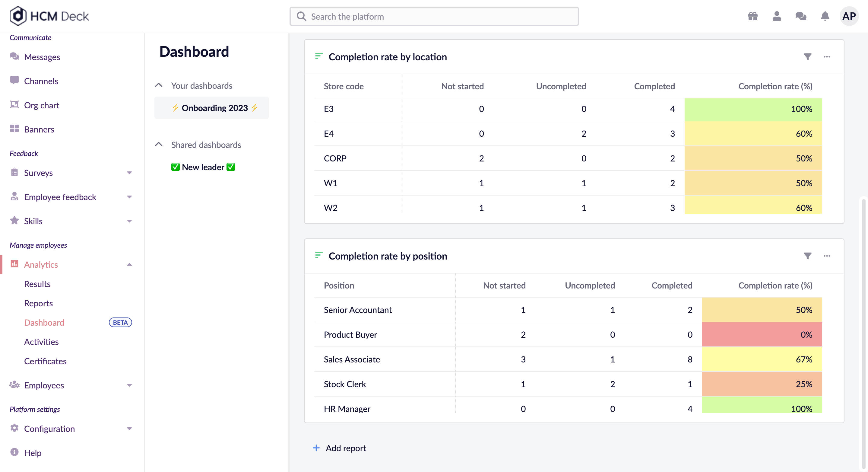The height and width of the screenshot is (472, 868).
Task: Filter the Completion rate by position report
Action: [x=808, y=256]
